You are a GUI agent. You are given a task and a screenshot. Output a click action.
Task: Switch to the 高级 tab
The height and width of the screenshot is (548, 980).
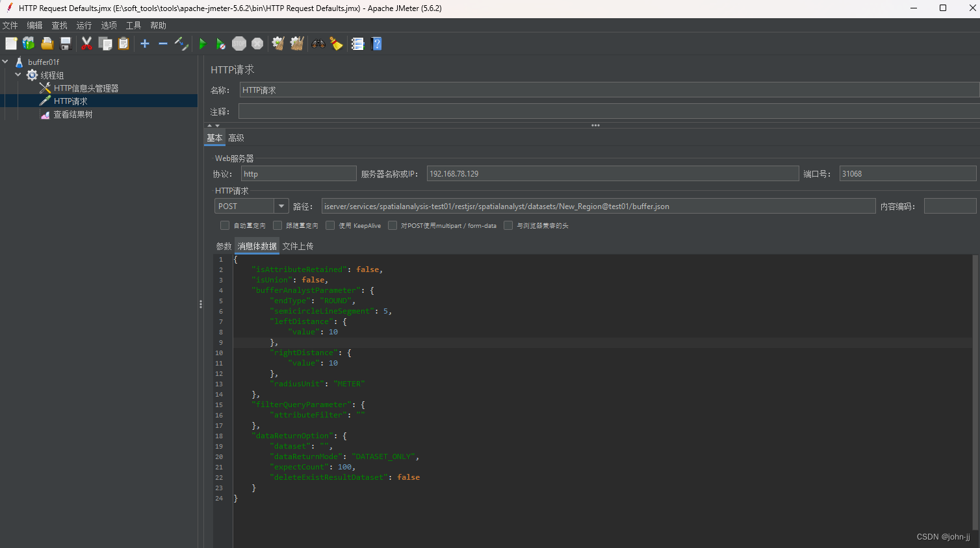[x=236, y=138]
